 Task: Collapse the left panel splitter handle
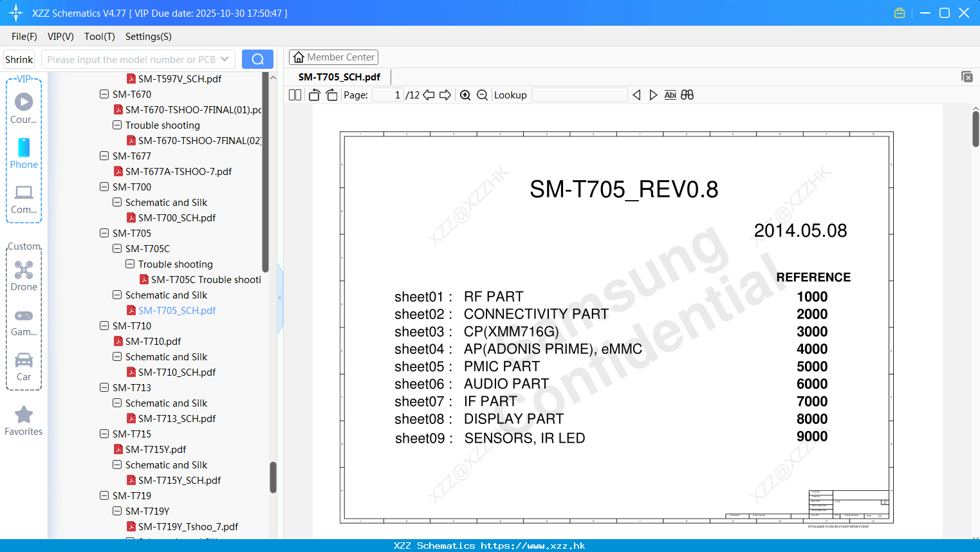pyautogui.click(x=280, y=297)
